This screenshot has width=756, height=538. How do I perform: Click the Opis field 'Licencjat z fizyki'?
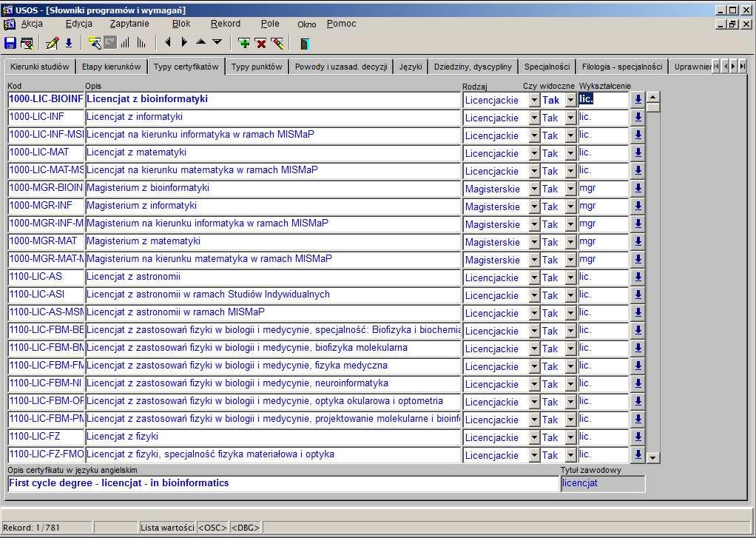click(273, 437)
